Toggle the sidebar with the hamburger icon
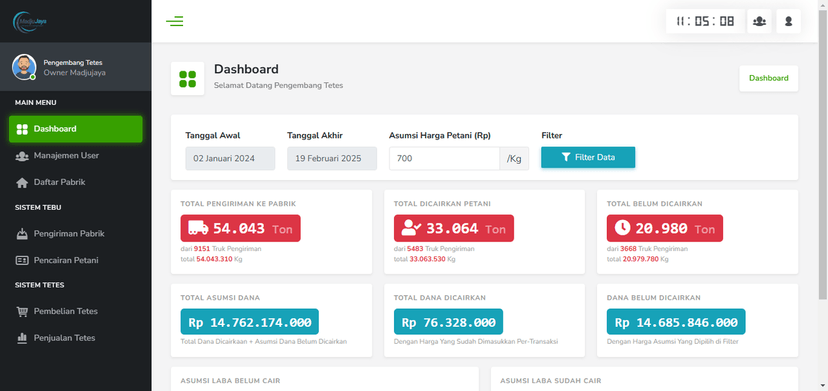The image size is (828, 391). pos(174,21)
